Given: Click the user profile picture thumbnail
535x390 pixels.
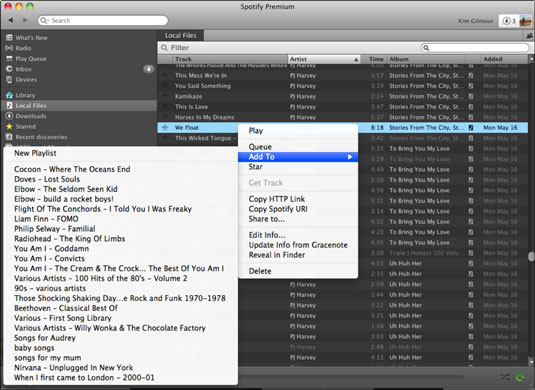Looking at the screenshot, I should tap(525, 21).
